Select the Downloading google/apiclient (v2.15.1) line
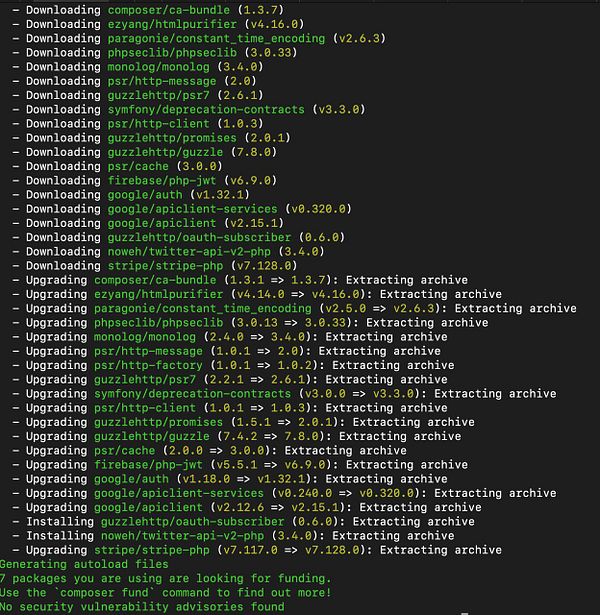Viewport: 600px width, 615px height. (148, 223)
